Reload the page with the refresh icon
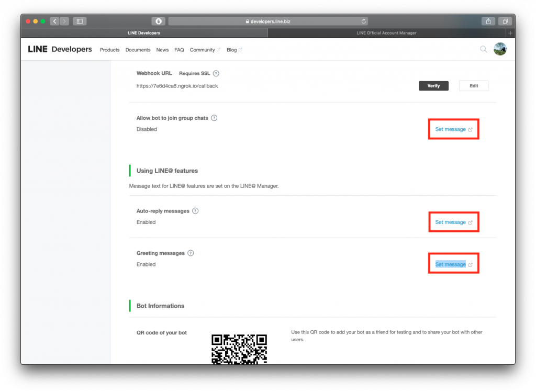 (x=363, y=21)
